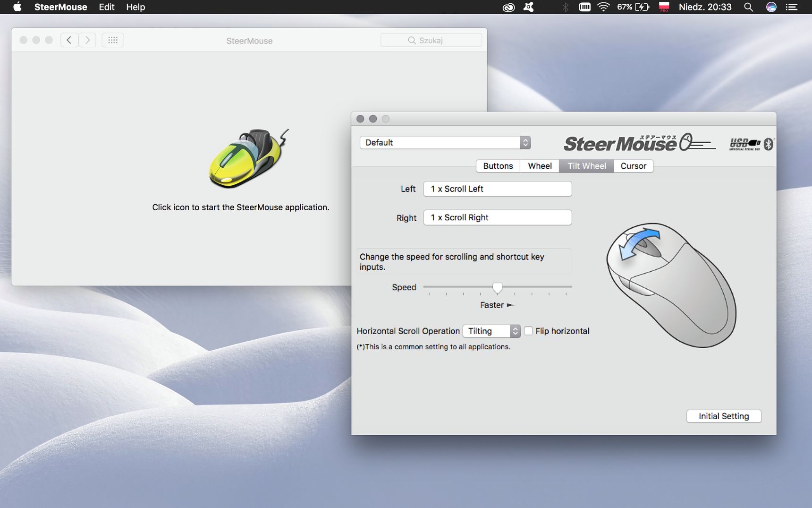Open the Apple menu
Screen dimensions: 812x508
17,7
